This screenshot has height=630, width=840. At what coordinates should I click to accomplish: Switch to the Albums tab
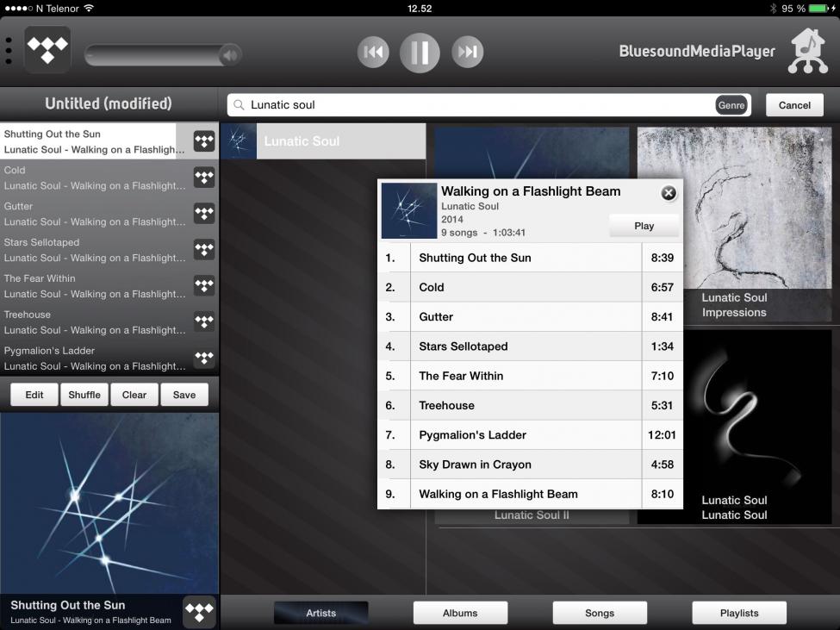click(460, 613)
